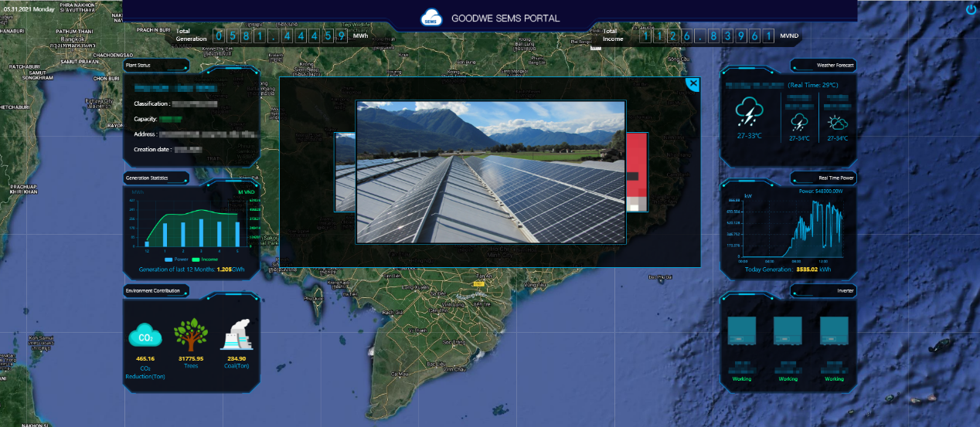Open the Weather Forecast panel header
This screenshot has height=427, width=980.
(823, 66)
